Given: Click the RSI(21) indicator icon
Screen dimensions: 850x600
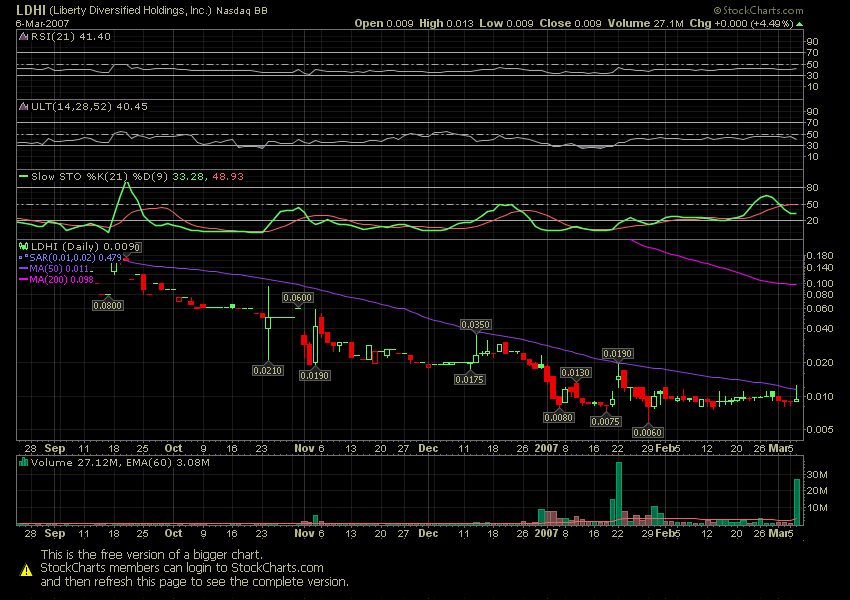Looking at the screenshot, I should [x=23, y=37].
